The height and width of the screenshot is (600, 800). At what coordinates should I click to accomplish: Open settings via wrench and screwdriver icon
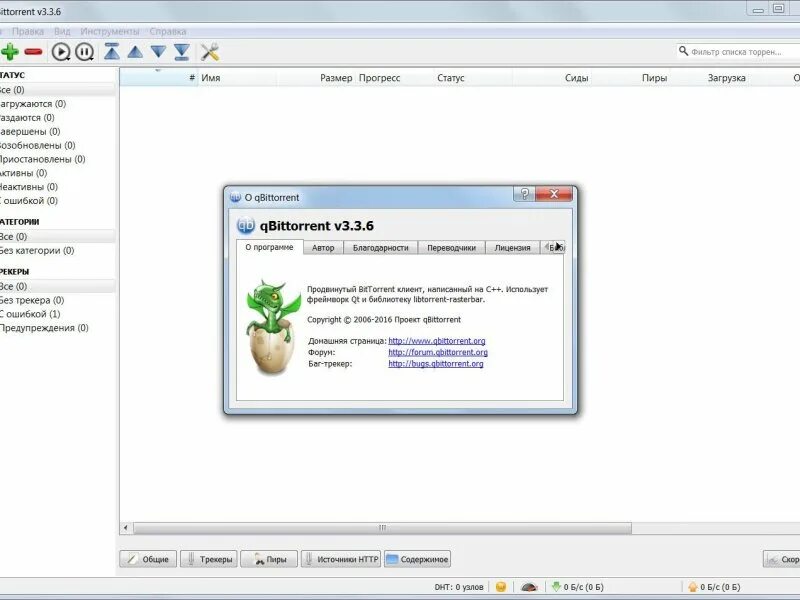tap(210, 52)
